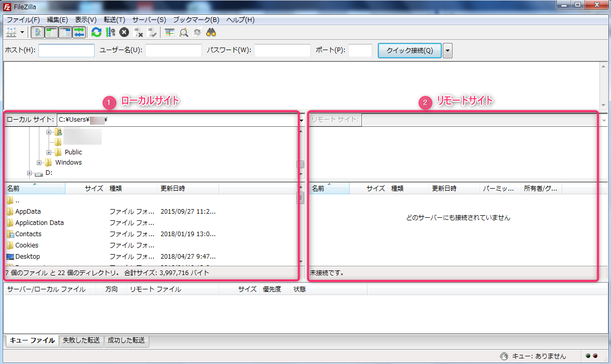Click the リモート ファイル queue column header

172,289
